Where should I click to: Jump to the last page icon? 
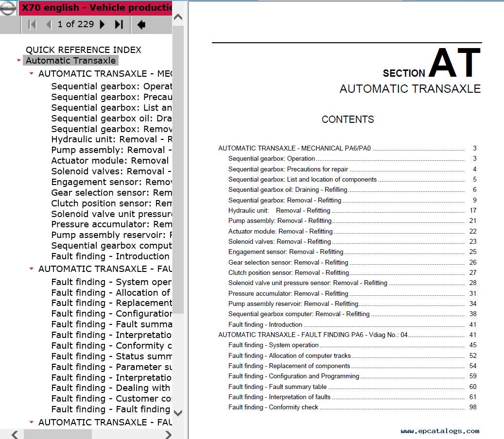pos(119,24)
